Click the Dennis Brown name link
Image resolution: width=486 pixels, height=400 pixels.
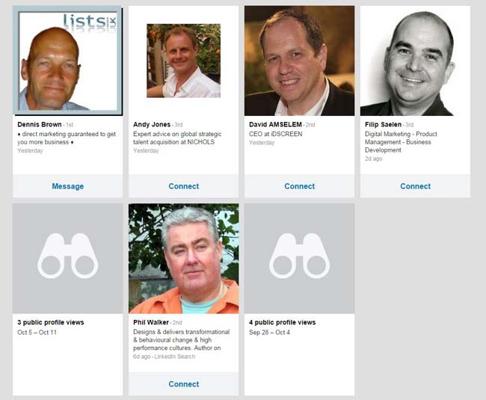coord(39,124)
